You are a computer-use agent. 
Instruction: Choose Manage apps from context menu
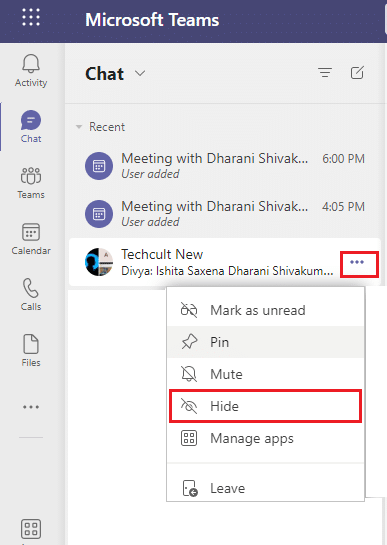pos(266,438)
